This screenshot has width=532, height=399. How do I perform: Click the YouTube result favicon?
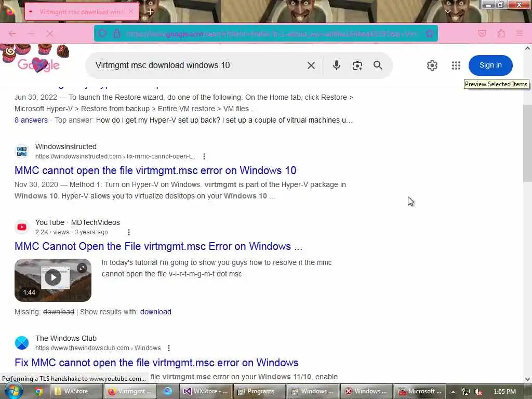[x=22, y=227]
